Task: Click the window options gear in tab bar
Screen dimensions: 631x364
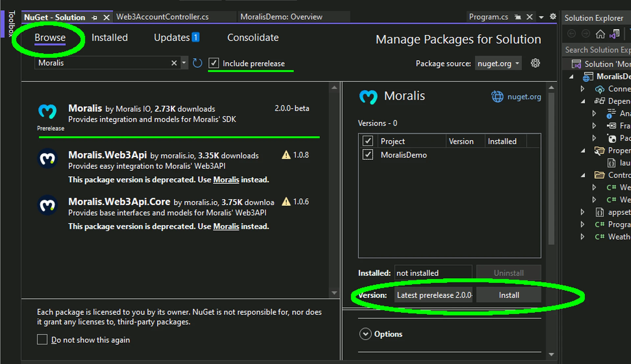Action: coord(553,16)
